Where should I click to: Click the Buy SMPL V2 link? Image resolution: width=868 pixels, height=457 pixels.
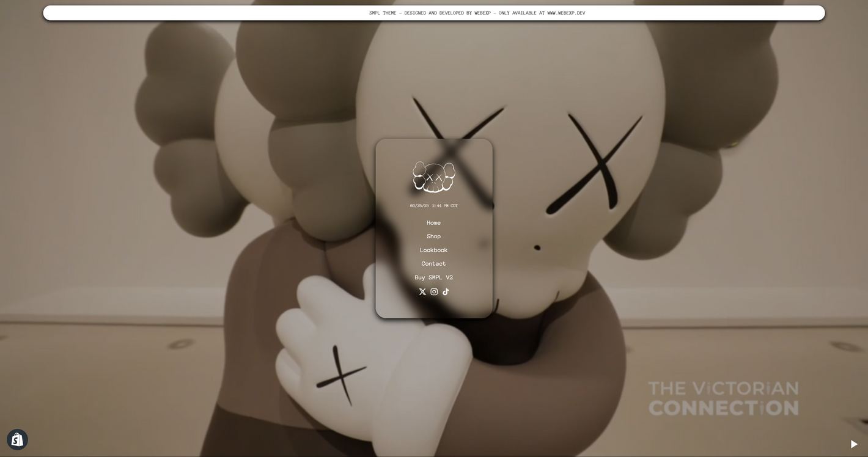point(433,277)
